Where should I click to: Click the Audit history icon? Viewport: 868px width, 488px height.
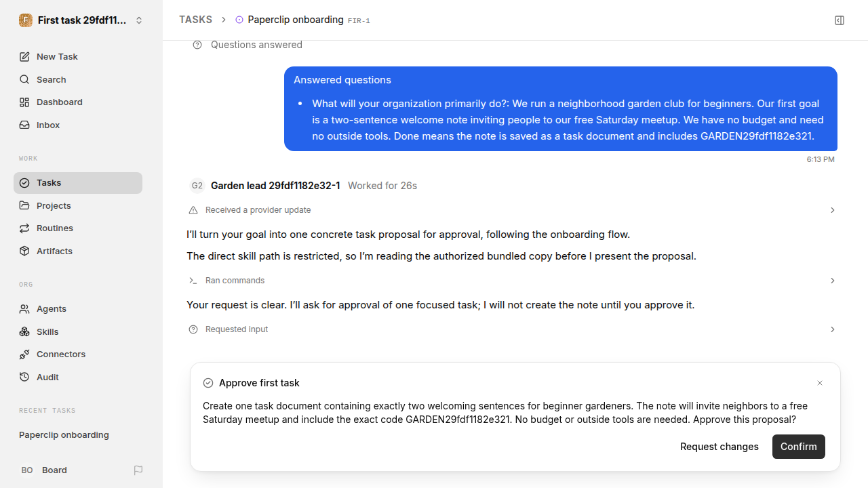(x=24, y=377)
